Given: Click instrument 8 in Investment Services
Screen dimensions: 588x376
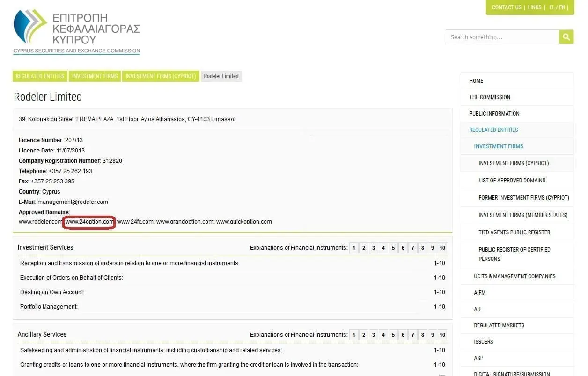Looking at the screenshot, I should (x=423, y=248).
